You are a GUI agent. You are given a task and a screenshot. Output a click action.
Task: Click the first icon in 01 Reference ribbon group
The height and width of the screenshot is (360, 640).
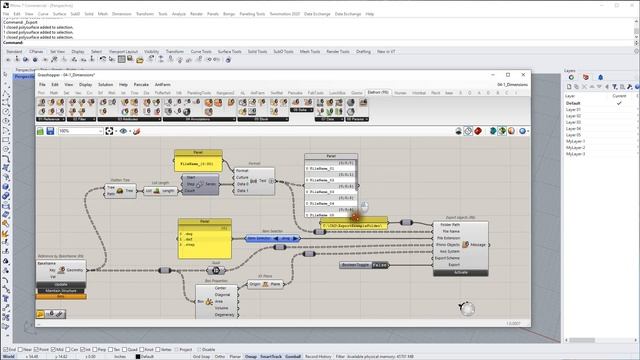pos(41,102)
